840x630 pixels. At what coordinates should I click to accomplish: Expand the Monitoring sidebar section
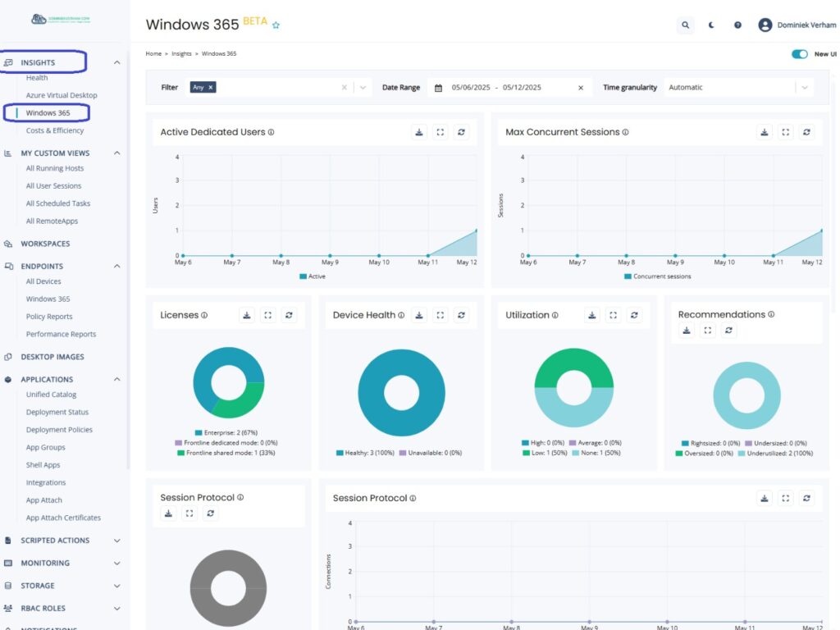(116, 563)
